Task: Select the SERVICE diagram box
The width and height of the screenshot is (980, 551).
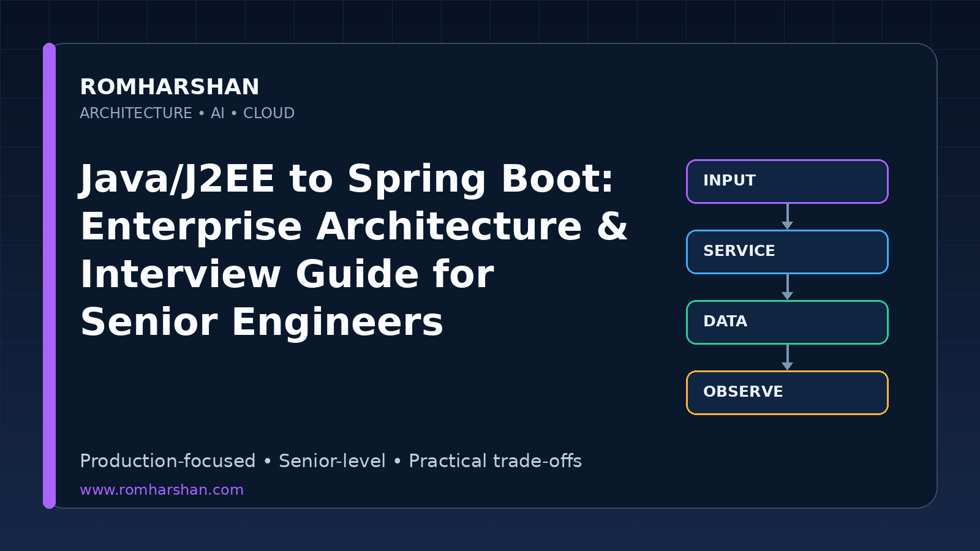Action: click(x=787, y=252)
